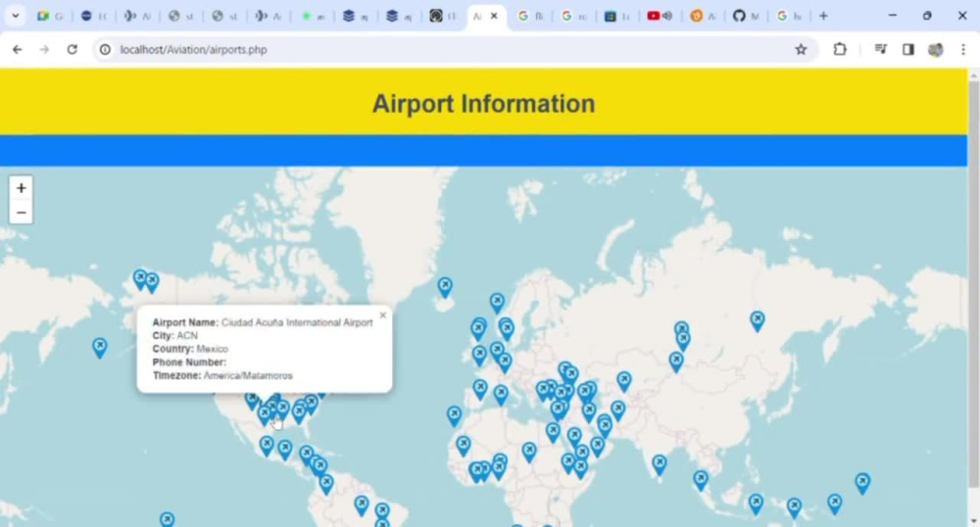Click the airport marker in India
Viewport: 980px width, 527px height.
point(660,464)
